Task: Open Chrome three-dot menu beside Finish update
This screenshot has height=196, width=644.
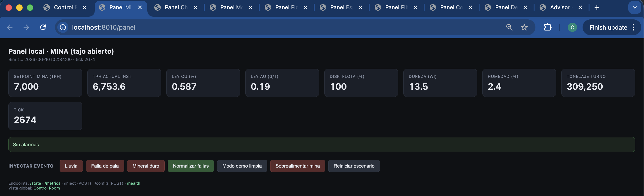Action: (x=634, y=27)
